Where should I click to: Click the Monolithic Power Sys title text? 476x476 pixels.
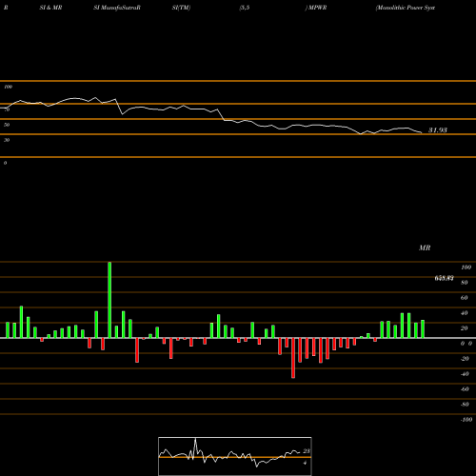click(406, 8)
